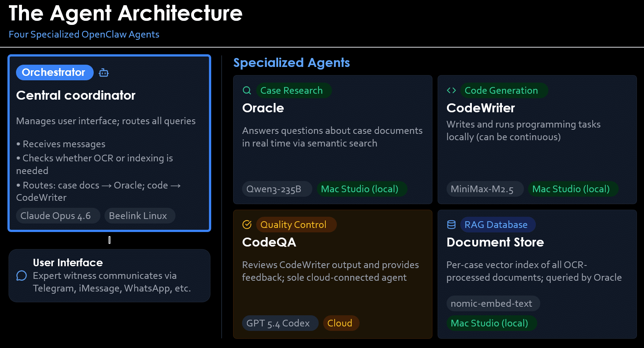This screenshot has width=644, height=348.
Task: Click Expert witness communicates via Telegram text
Action: coord(112,282)
